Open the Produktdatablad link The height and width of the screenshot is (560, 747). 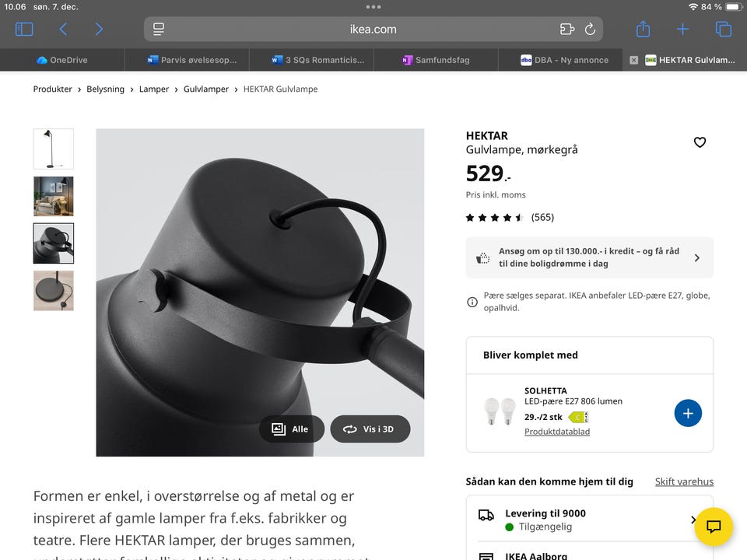point(557,432)
